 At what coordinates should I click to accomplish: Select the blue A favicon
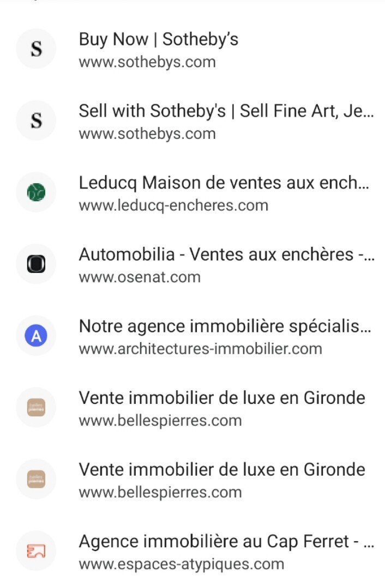pyautogui.click(x=36, y=336)
